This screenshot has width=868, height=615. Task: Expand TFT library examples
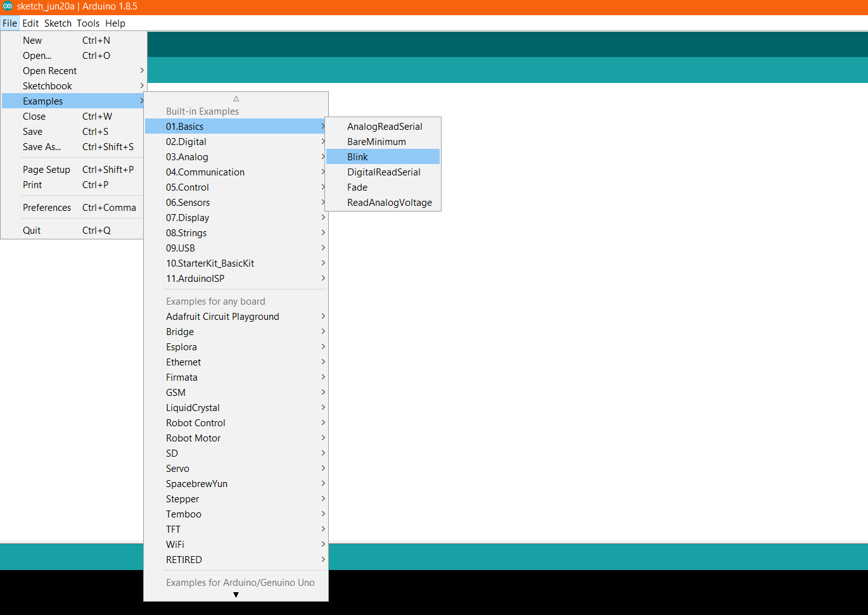(236, 529)
